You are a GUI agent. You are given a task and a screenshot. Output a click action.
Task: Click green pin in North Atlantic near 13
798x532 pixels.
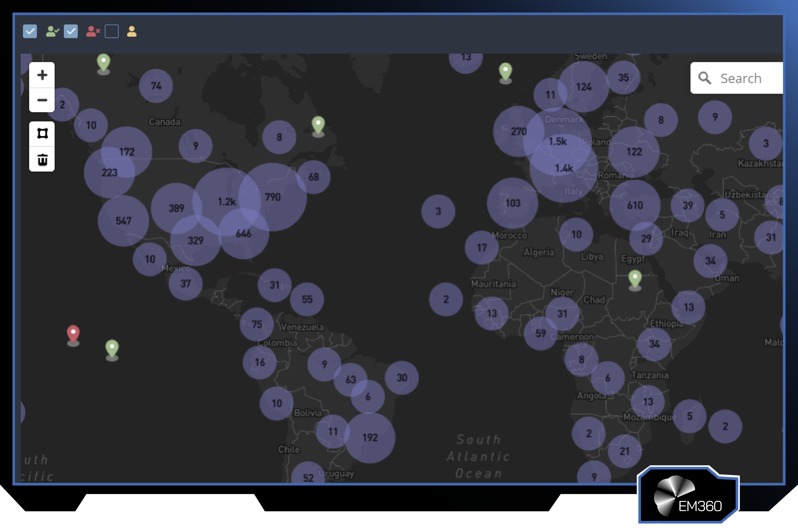[x=505, y=72]
